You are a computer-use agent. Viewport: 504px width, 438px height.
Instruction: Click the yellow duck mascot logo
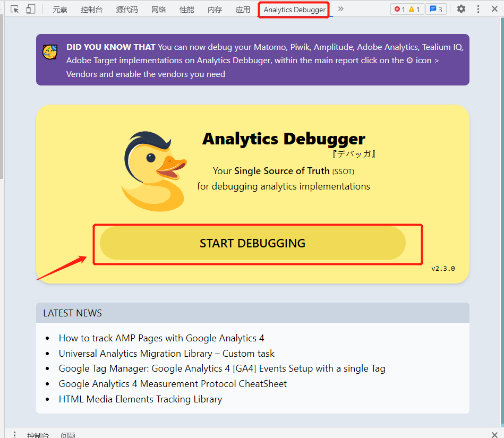(x=153, y=171)
